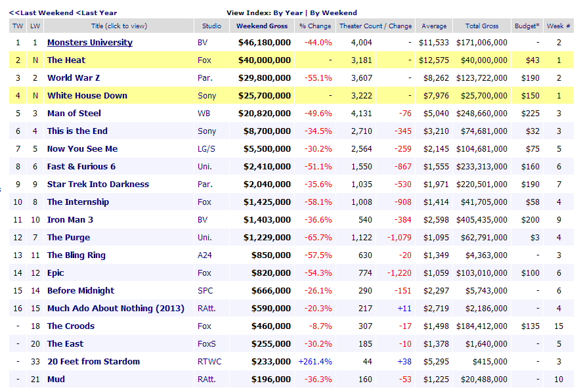
Task: Open Much Ado About Nothing (2013)
Action: (x=116, y=309)
